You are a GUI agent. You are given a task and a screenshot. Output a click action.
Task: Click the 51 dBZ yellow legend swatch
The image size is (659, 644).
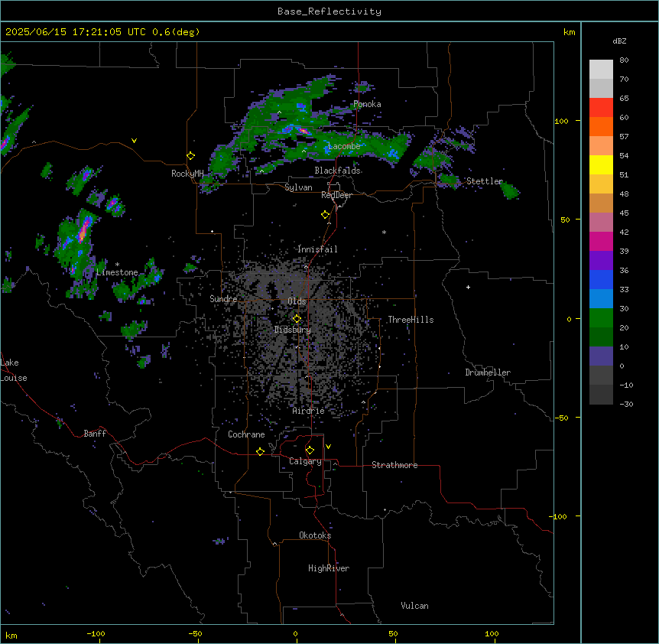[601, 164]
